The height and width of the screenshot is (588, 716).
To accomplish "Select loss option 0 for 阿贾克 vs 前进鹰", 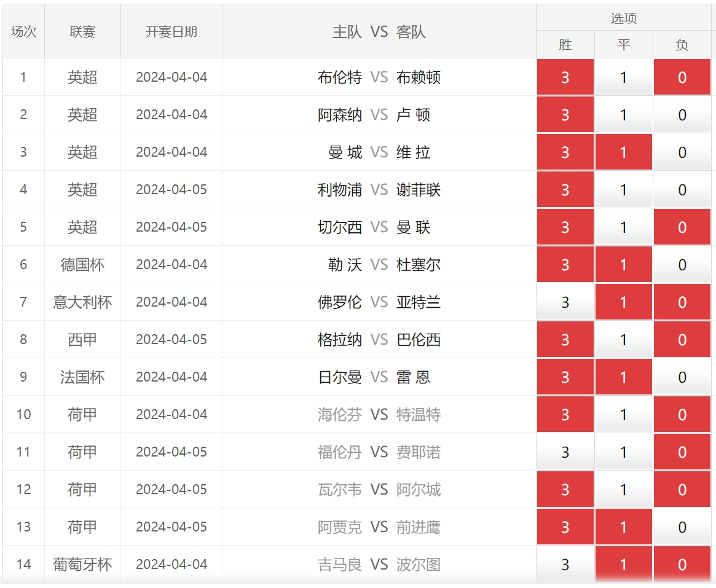I will 682,527.
